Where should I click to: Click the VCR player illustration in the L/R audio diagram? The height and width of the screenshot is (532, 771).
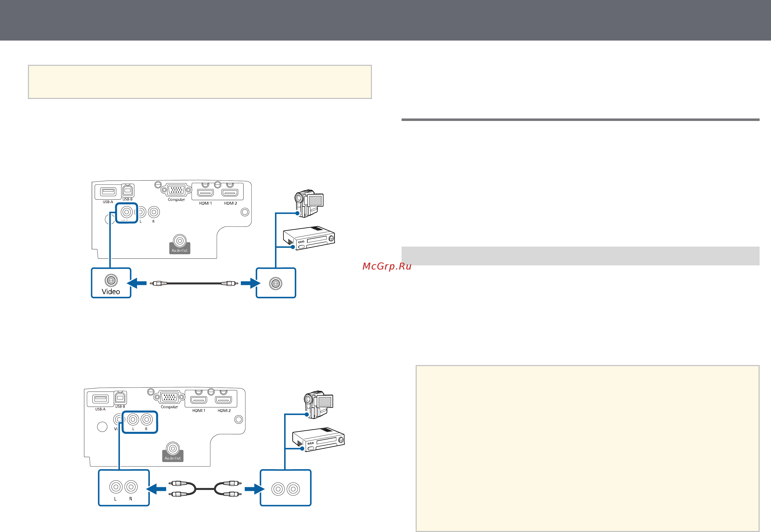click(x=318, y=439)
